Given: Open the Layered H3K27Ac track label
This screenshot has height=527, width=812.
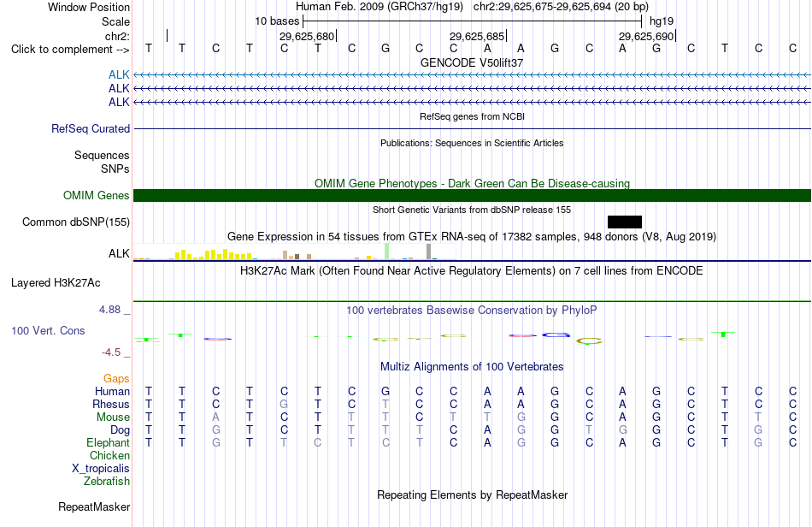Looking at the screenshot, I should coord(56,283).
